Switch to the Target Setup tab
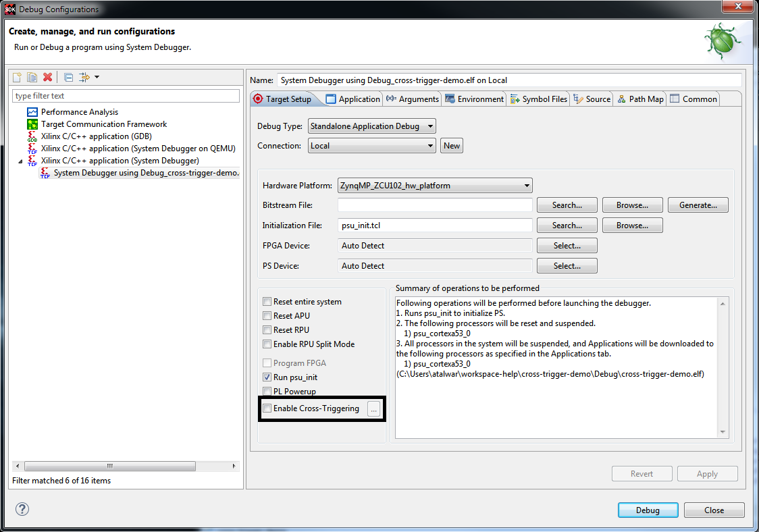 283,99
